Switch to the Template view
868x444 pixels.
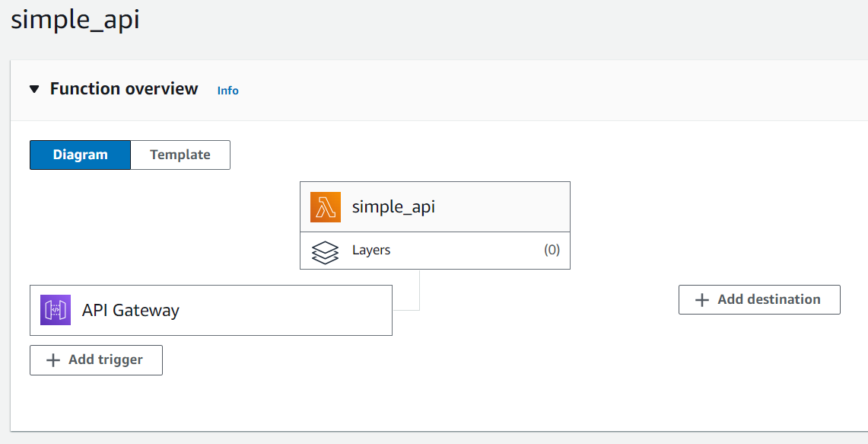pos(180,155)
